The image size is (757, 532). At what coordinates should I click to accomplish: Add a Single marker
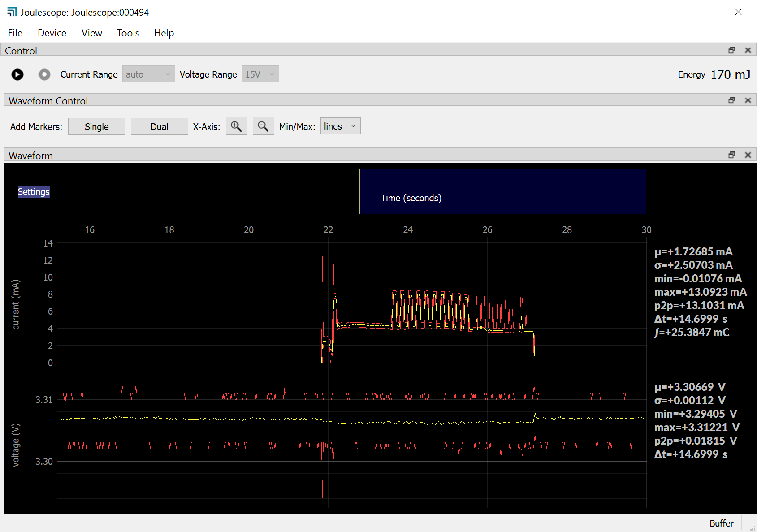[96, 126]
